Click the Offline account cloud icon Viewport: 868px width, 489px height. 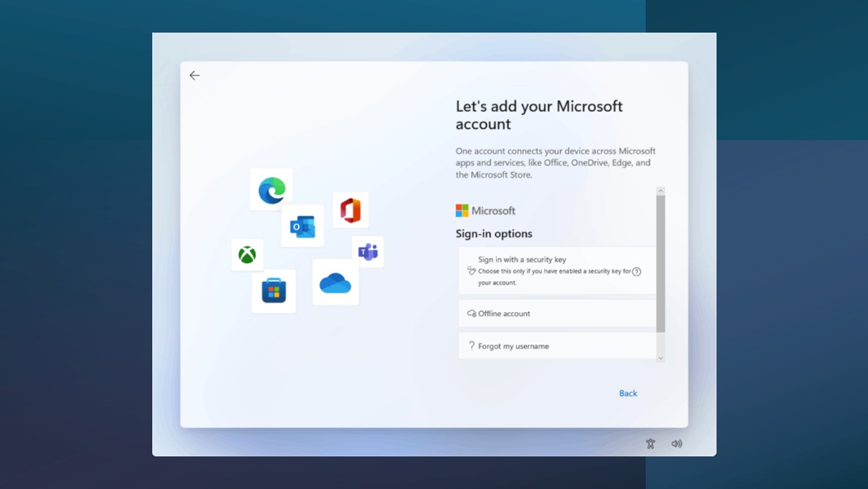[471, 314]
